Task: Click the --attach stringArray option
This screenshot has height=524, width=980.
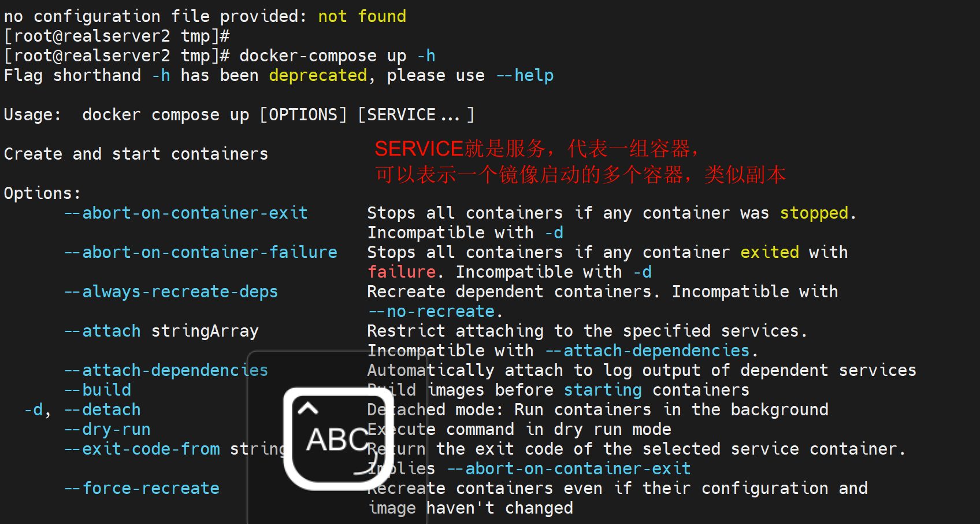Action: point(161,331)
